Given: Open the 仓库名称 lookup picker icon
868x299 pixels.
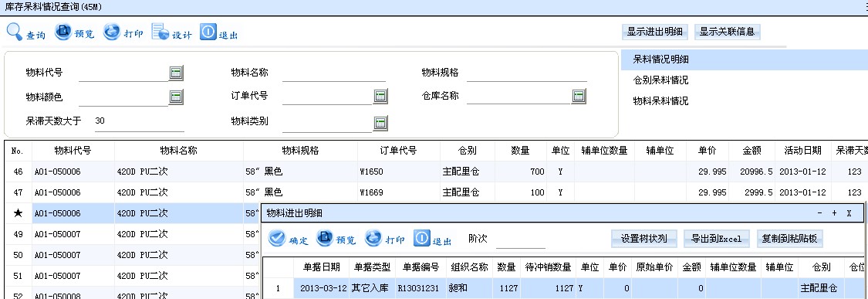Looking at the screenshot, I should point(579,96).
